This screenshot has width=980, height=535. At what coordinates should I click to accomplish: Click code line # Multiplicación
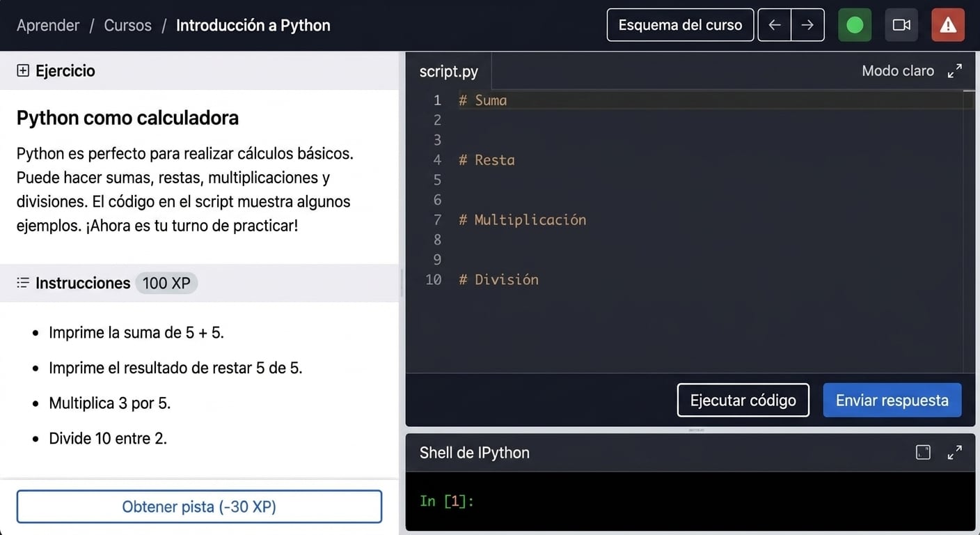[x=522, y=220]
